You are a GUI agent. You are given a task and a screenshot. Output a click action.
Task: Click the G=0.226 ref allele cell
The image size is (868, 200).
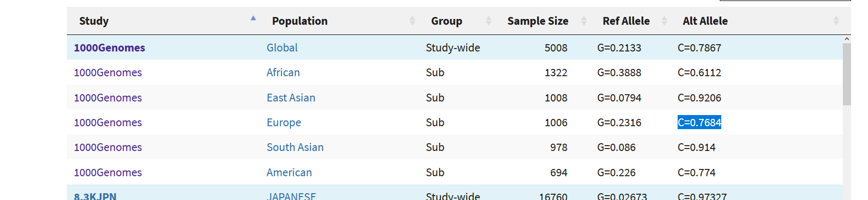616,172
